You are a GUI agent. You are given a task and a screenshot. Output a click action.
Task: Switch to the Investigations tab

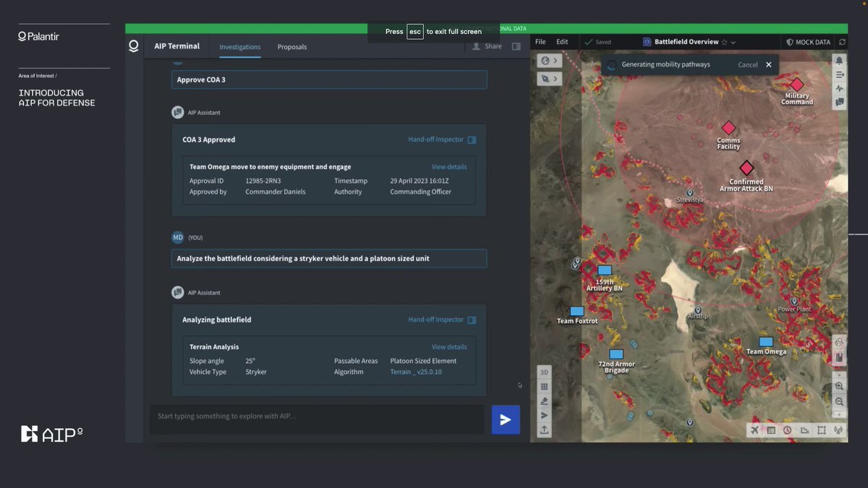[x=240, y=47]
